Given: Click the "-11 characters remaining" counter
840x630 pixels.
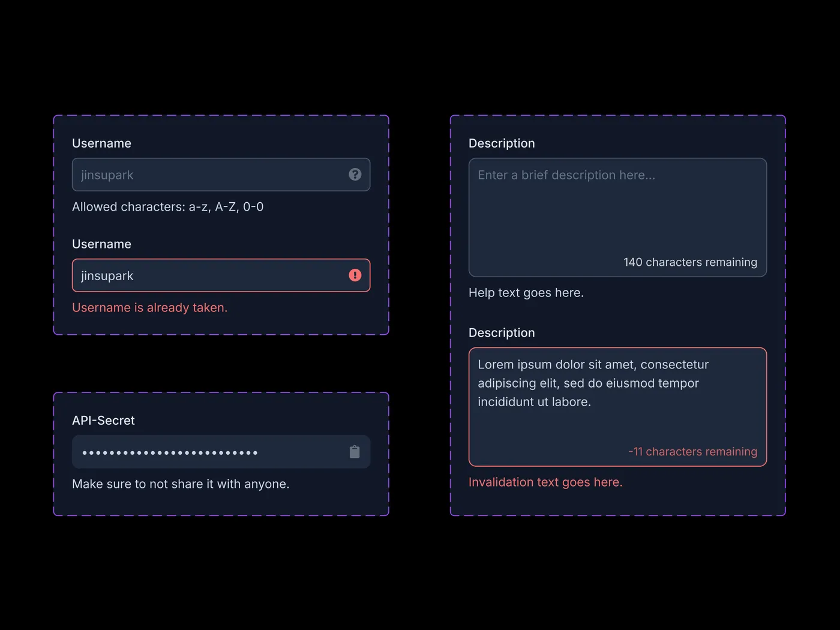Looking at the screenshot, I should coord(692,452).
